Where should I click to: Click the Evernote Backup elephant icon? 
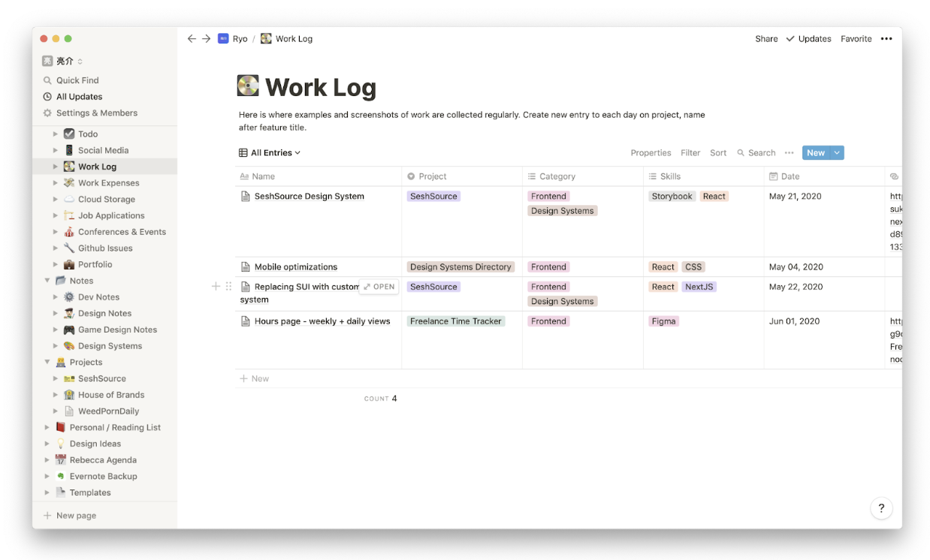click(x=61, y=476)
